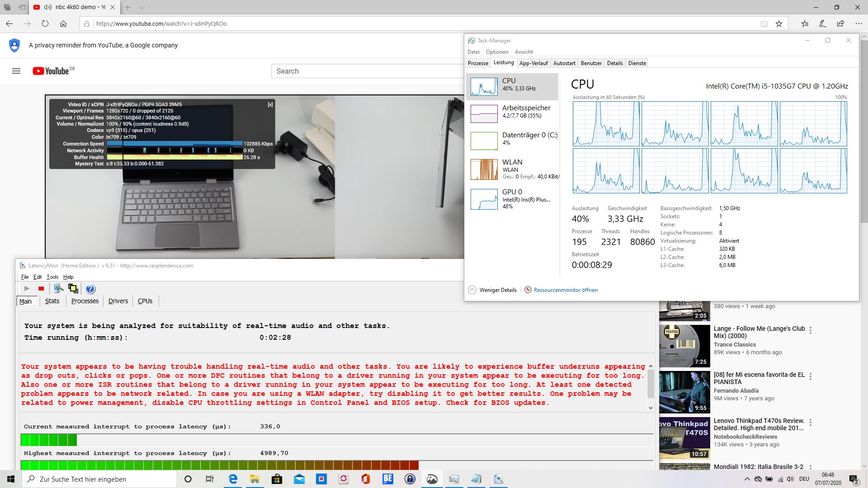Click Ressourcenmonitor öffnen link
Viewport: 868px width, 488px height.
click(x=565, y=290)
